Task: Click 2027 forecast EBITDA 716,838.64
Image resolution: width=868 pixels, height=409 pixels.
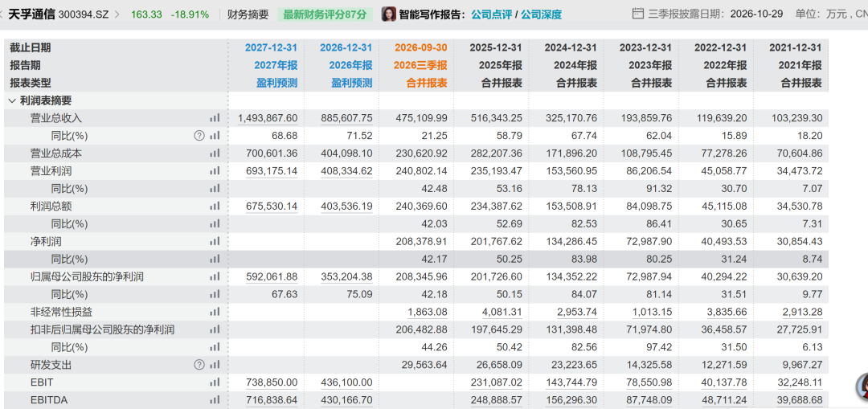Action: click(x=272, y=400)
